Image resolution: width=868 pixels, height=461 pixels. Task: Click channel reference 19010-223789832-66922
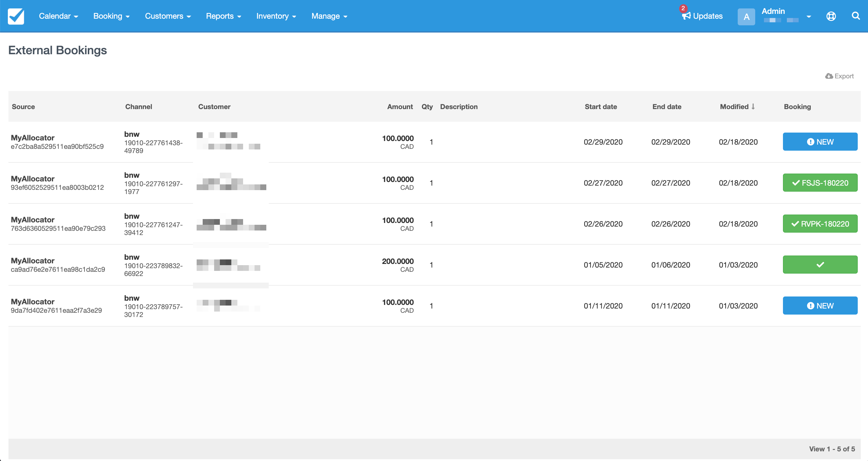click(153, 270)
